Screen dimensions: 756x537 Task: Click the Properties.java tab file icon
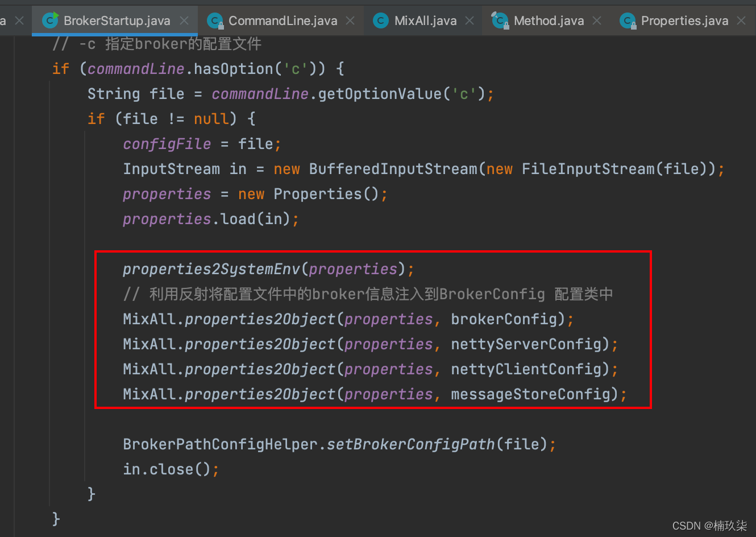click(x=628, y=21)
